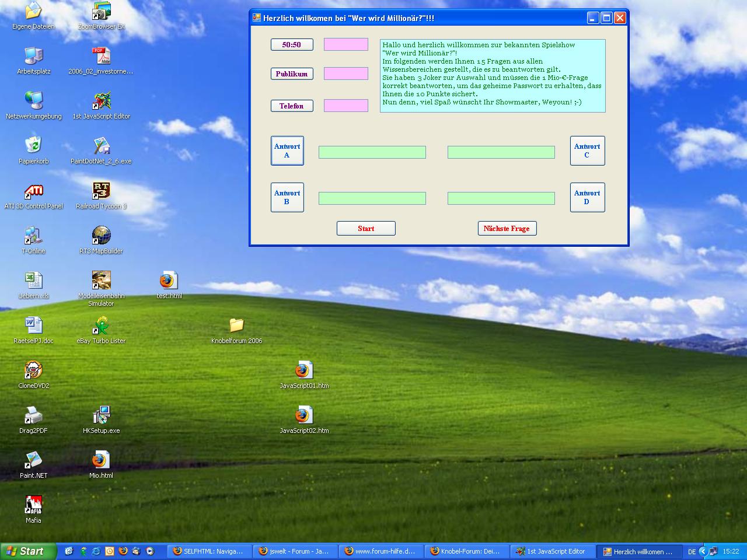The height and width of the screenshot is (560, 747).
Task: Click the 50:50 joker button
Action: tap(292, 44)
